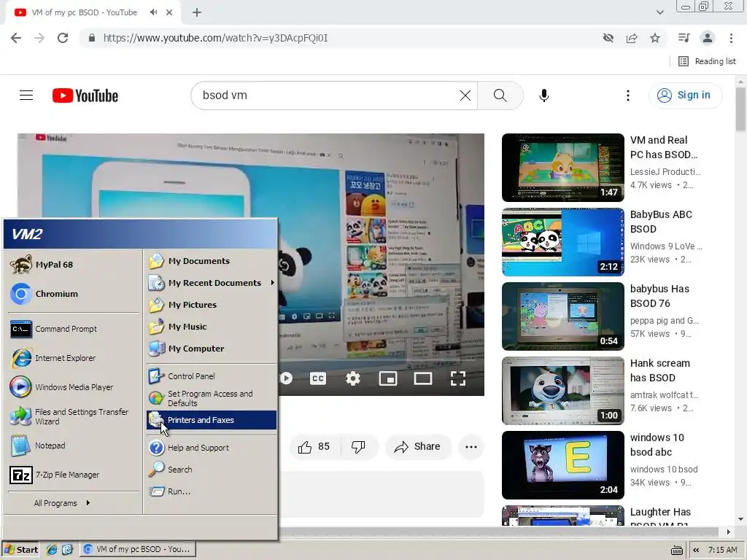The width and height of the screenshot is (747, 560).
Task: Open the Run dialog
Action: [212, 491]
